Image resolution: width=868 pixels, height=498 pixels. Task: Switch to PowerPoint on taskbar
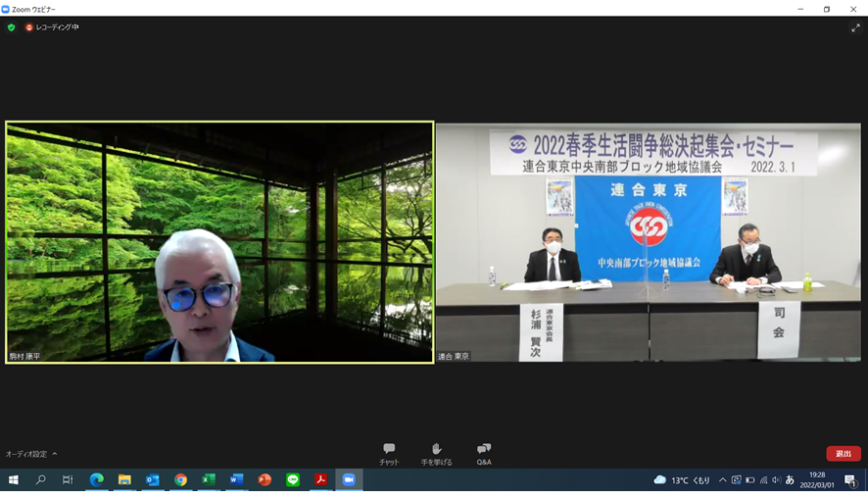pos(265,479)
